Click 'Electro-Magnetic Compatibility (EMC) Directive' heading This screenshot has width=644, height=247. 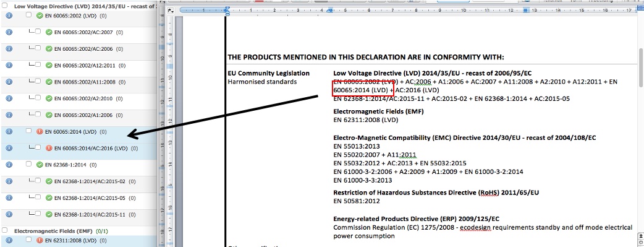click(465, 138)
